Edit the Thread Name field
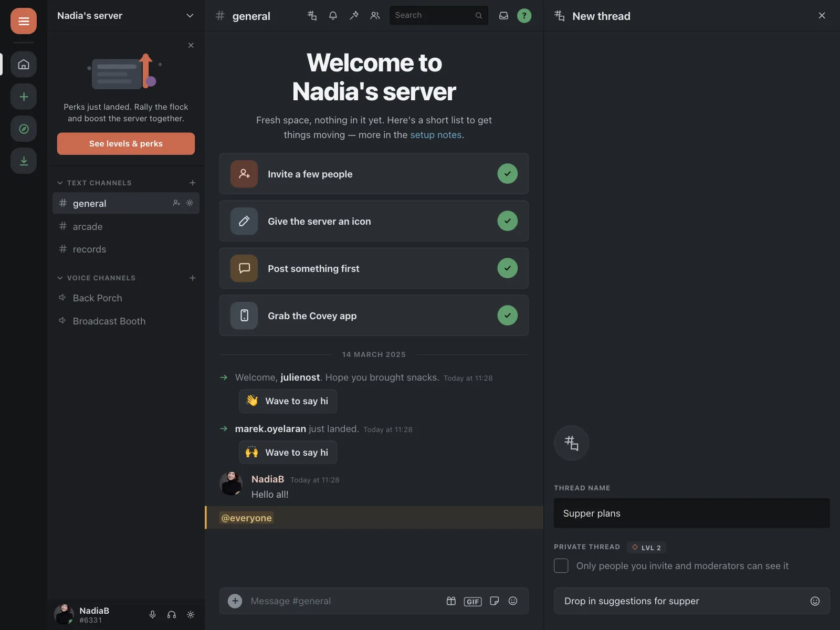This screenshot has height=630, width=840. [692, 513]
